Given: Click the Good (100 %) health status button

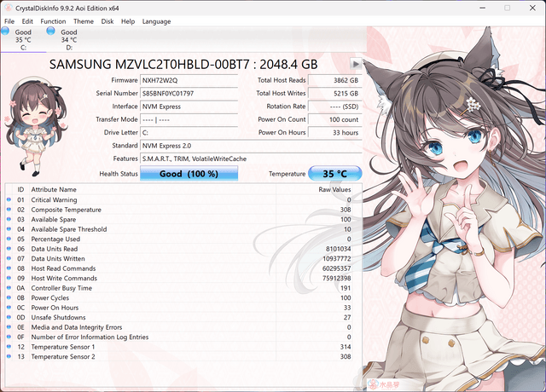Looking at the screenshot, I should coord(189,174).
